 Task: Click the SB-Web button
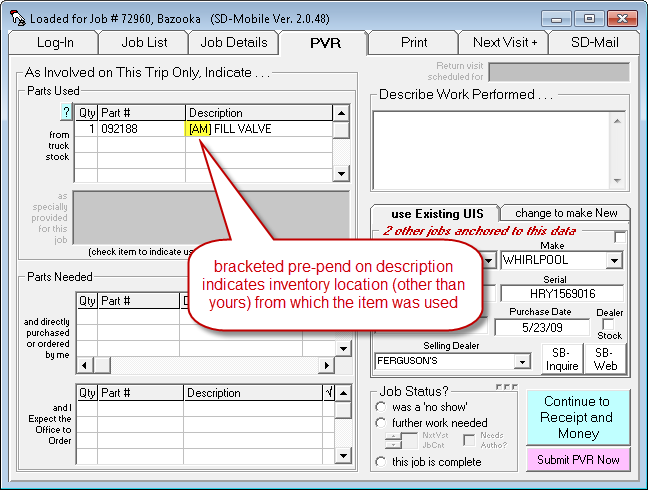606,359
